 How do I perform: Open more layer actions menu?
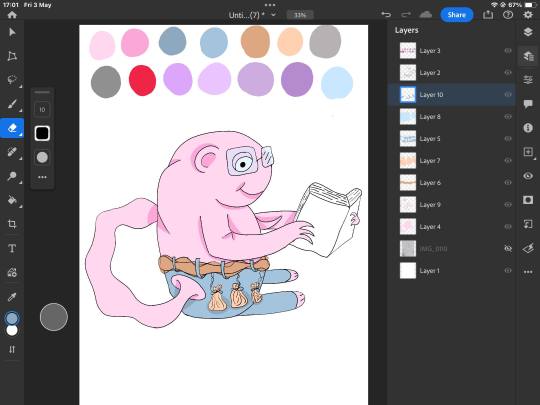pyautogui.click(x=528, y=272)
